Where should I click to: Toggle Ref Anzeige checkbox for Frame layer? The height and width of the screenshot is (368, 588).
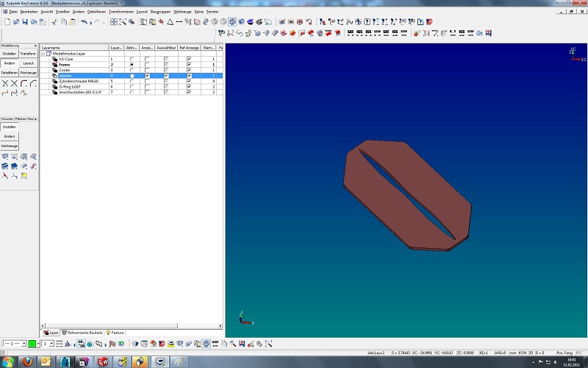click(189, 65)
